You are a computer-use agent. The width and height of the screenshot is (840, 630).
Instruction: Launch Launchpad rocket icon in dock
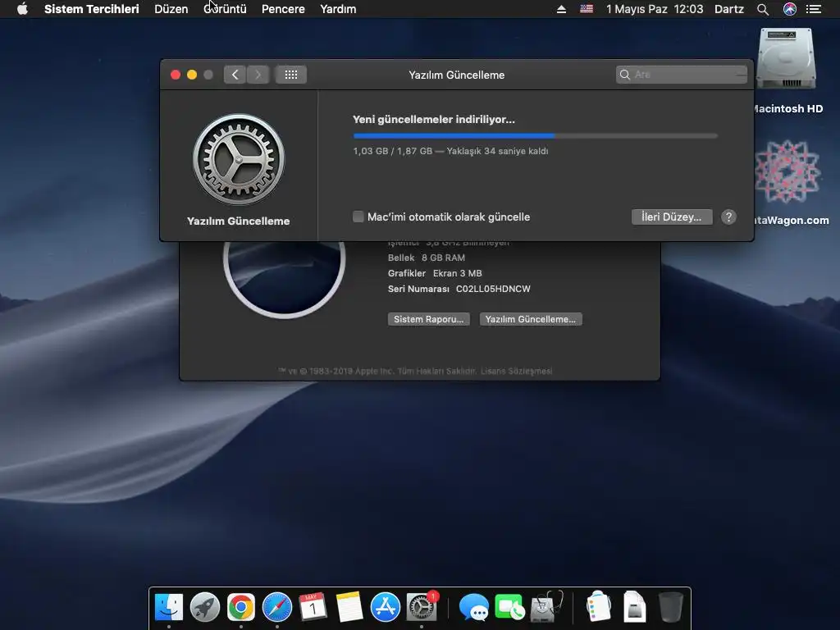click(x=204, y=607)
